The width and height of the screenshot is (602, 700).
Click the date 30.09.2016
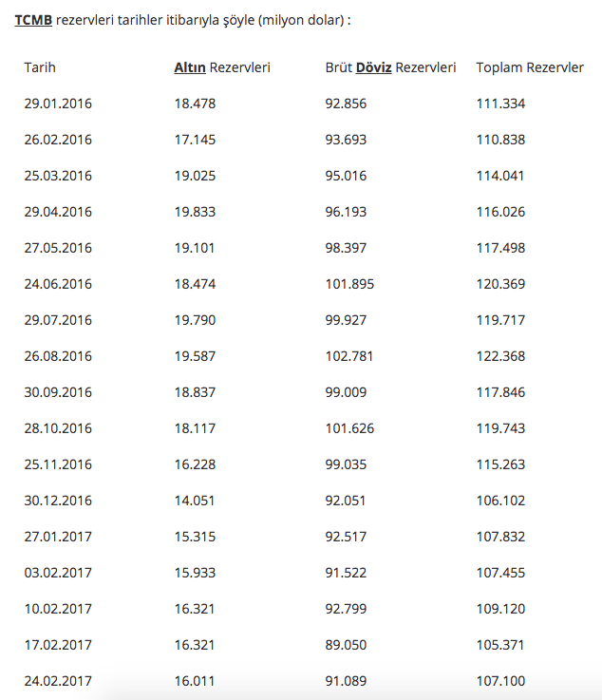tap(58, 392)
